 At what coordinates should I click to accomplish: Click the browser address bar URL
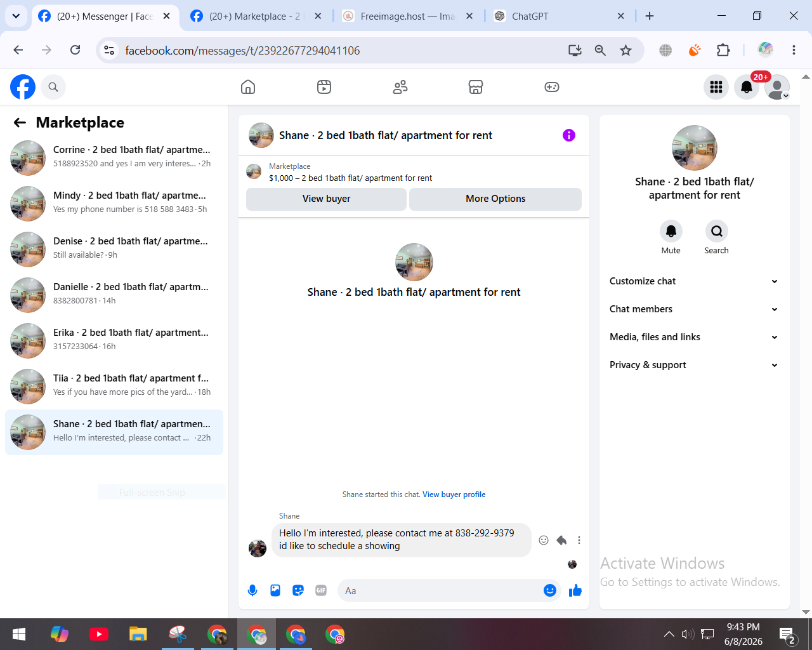tap(242, 50)
